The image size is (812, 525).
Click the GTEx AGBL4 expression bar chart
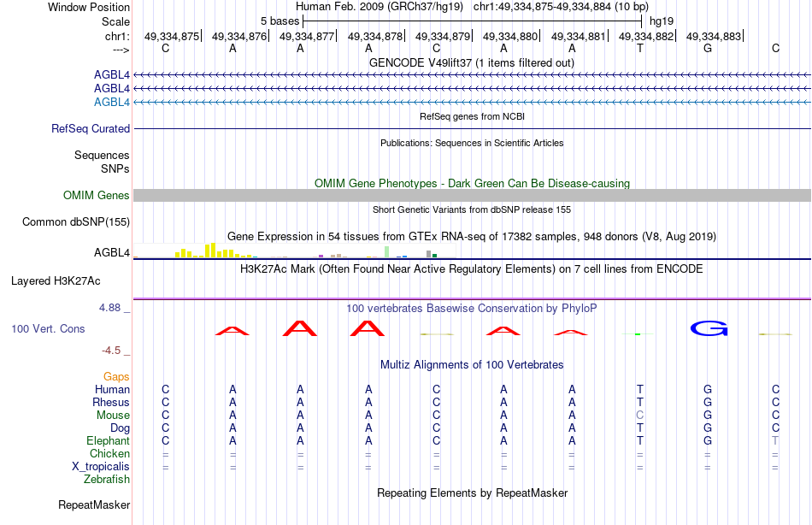pyautogui.click(x=294, y=251)
